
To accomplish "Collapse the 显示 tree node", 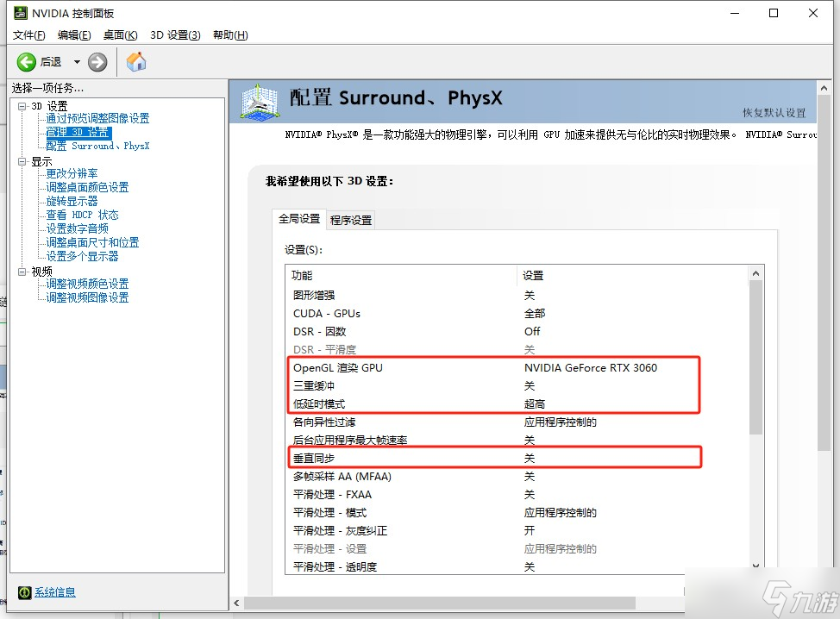I will coord(22,161).
